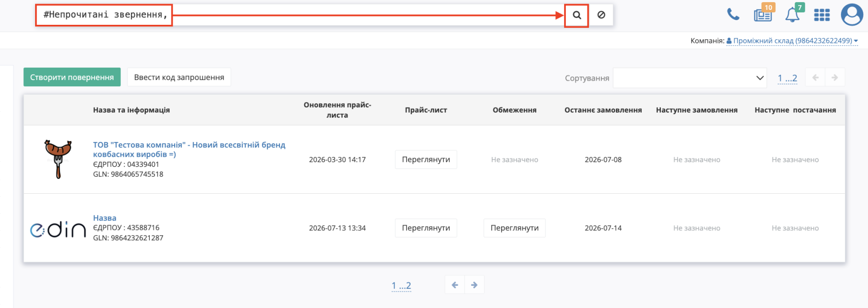Click column header Оновлення прайс-листа
Image resolution: width=868 pixels, height=308 pixels.
[x=337, y=110]
